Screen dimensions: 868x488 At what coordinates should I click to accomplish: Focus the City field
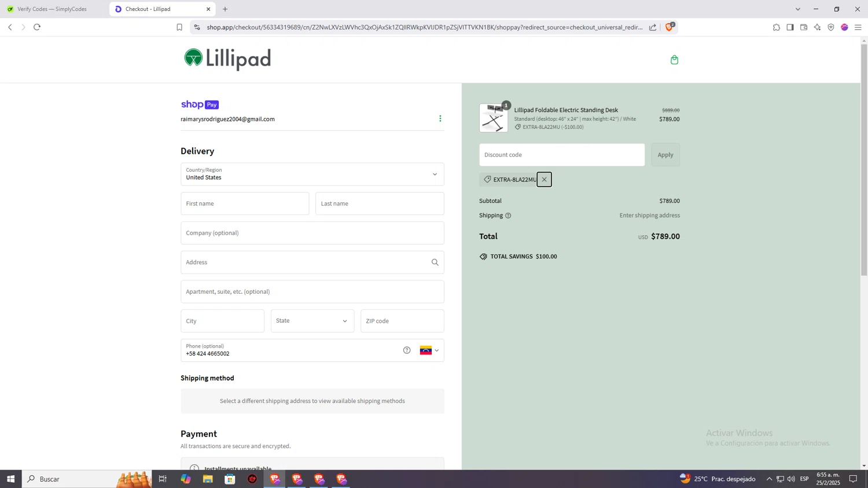(x=222, y=321)
